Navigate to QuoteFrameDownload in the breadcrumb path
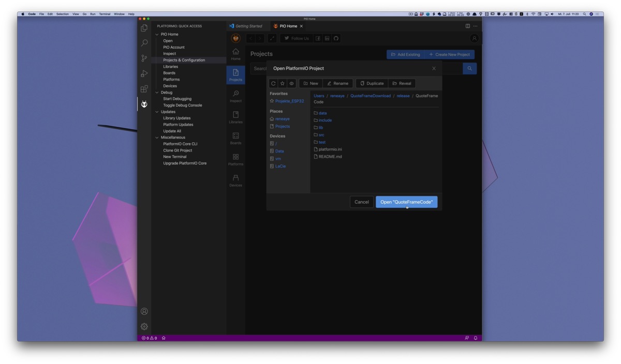Viewport: 621px width, 364px height. click(371, 96)
